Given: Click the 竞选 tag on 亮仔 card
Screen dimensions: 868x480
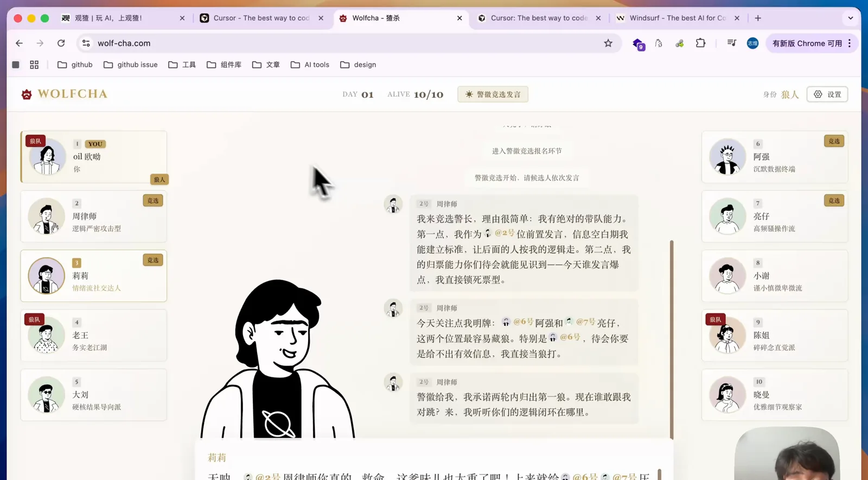Looking at the screenshot, I should point(834,201).
